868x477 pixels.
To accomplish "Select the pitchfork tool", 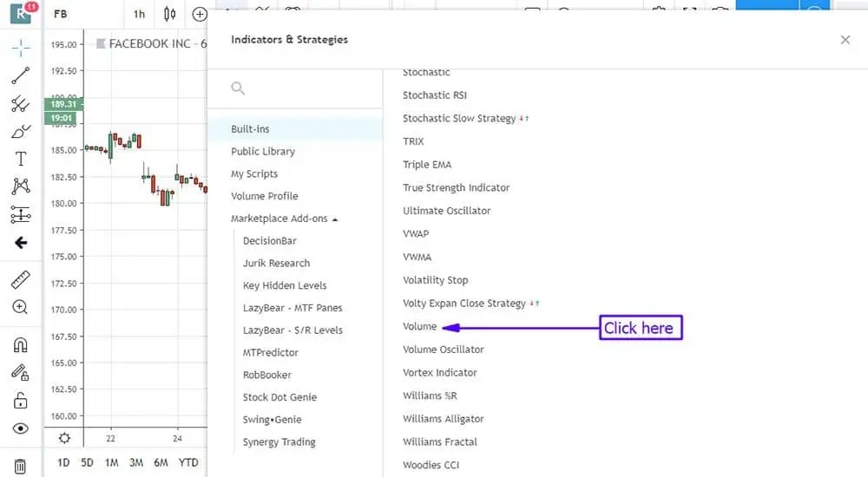I will point(21,103).
